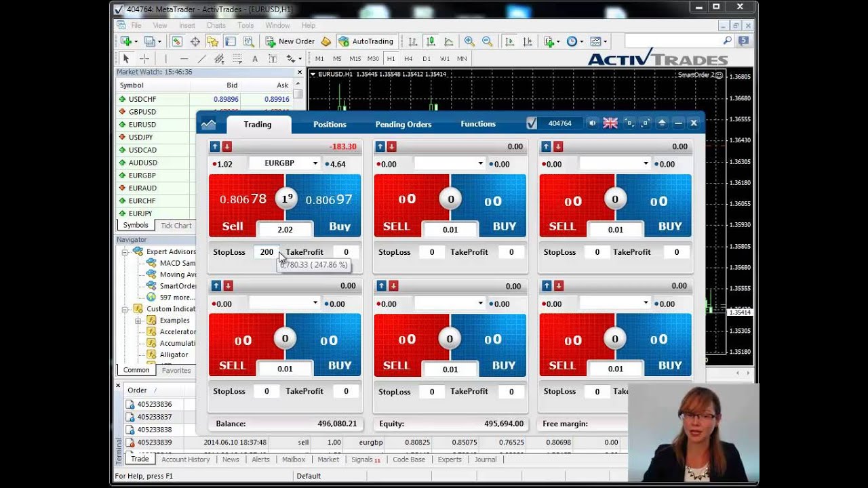868x488 pixels.
Task: Zoom out on the chart
Action: pyautogui.click(x=487, y=41)
